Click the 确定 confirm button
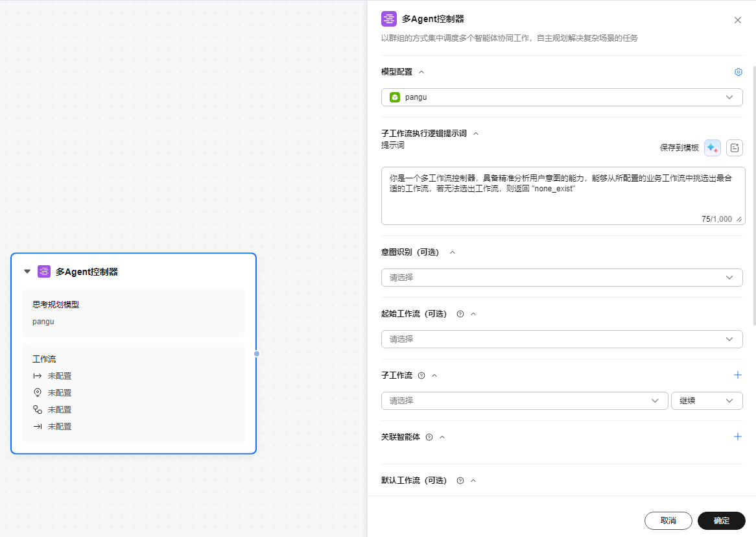756x537 pixels. [x=721, y=521]
